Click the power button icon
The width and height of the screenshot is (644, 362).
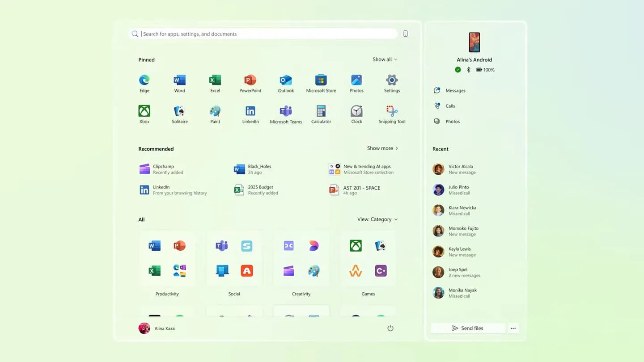point(390,328)
